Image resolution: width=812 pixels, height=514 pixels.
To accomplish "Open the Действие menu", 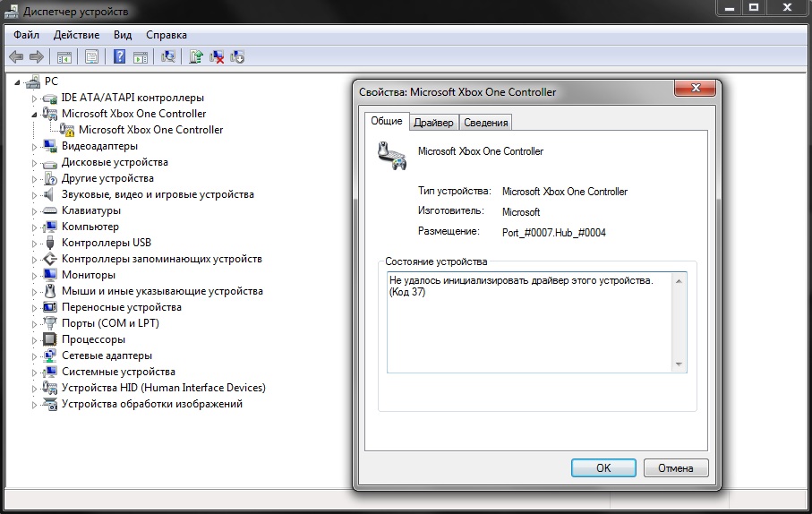I will 76,35.
